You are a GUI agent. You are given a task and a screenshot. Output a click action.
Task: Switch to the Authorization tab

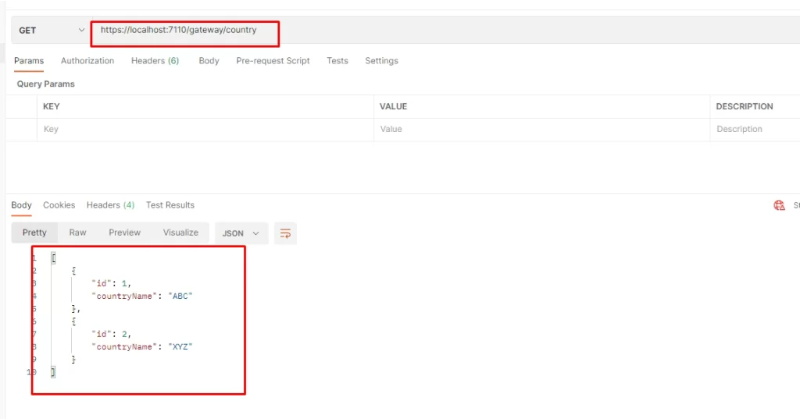[87, 61]
